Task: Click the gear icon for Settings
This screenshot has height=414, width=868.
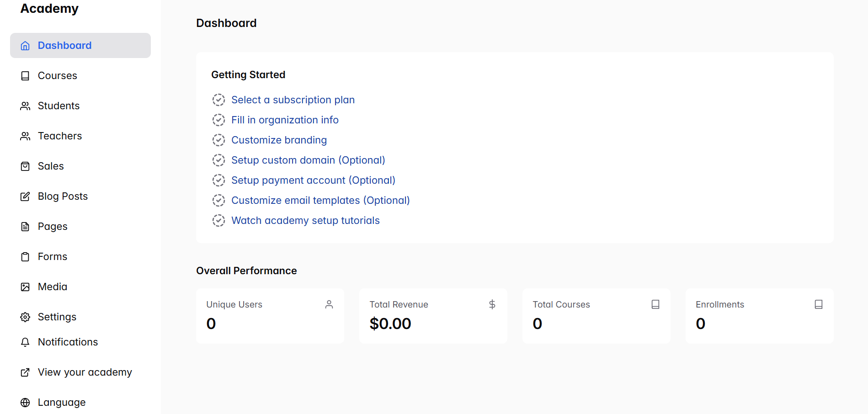Action: [x=25, y=317]
